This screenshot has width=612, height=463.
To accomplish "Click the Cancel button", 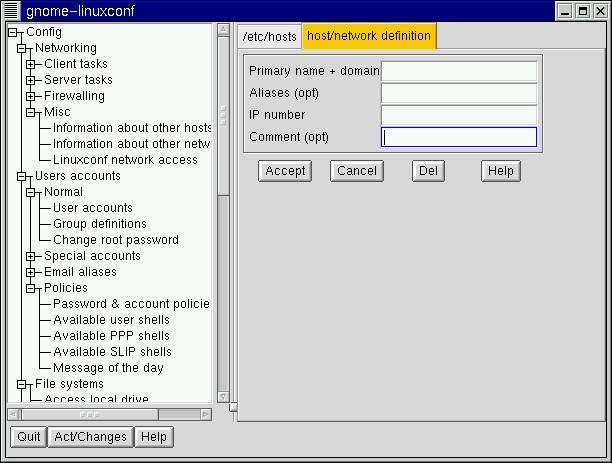I will 356,171.
